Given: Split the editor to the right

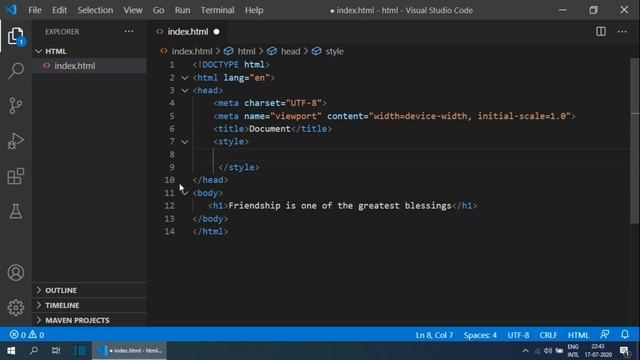Looking at the screenshot, I should 600,31.
